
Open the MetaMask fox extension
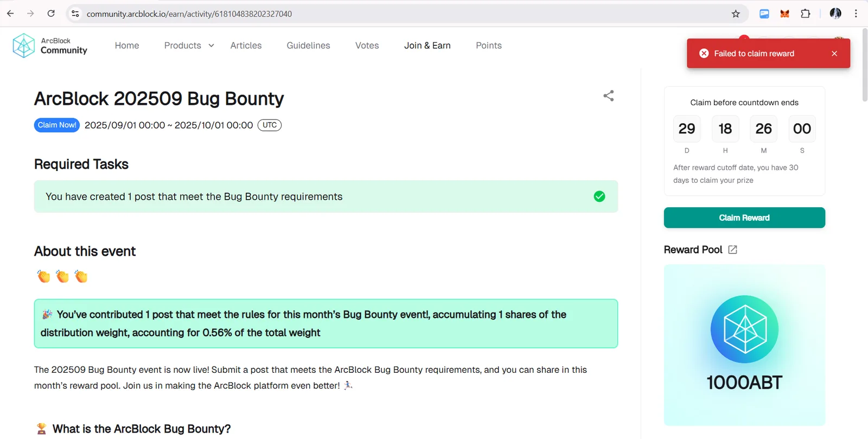tap(784, 14)
